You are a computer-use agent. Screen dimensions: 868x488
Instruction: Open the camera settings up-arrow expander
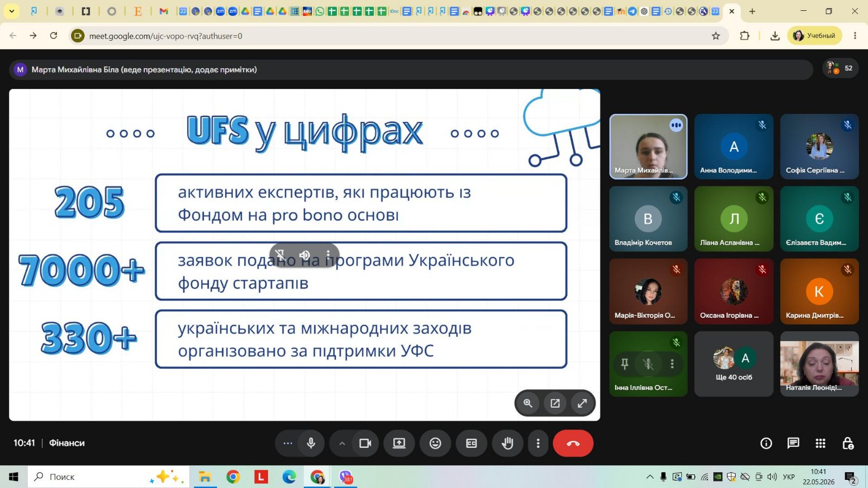point(342,443)
